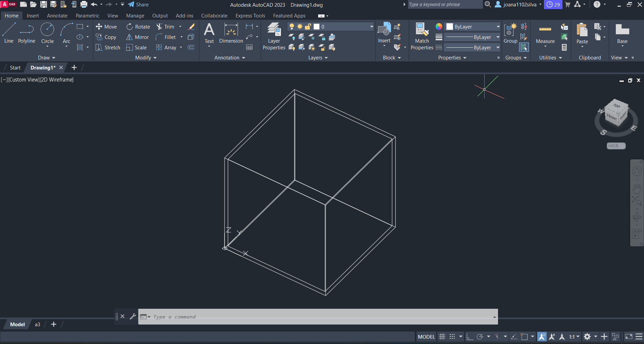Select the Measure utility

[x=545, y=34]
